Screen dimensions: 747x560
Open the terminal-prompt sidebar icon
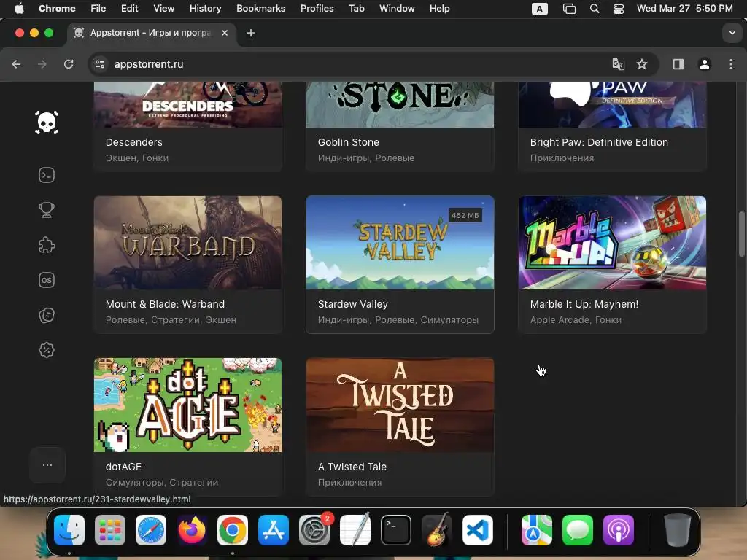point(47,175)
